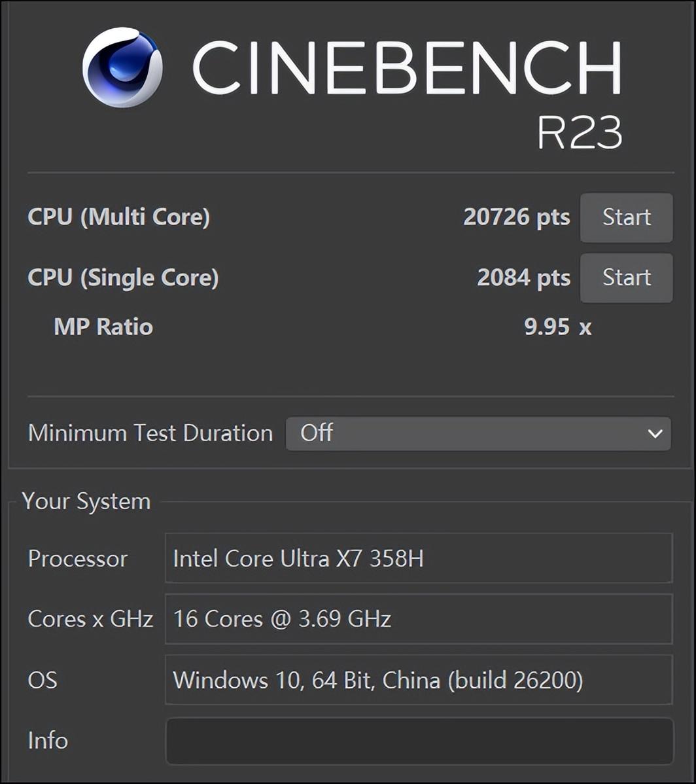696x784 pixels.
Task: Start the CPU Single Core test
Action: (x=626, y=277)
